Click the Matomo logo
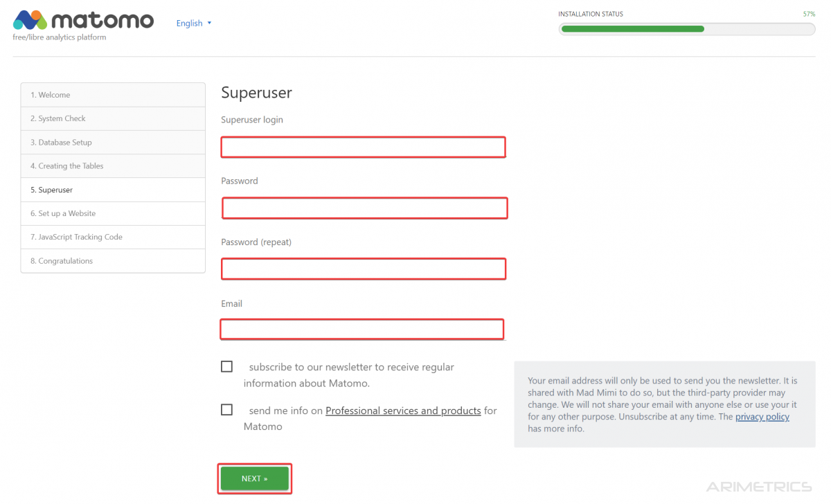Screen dimensions: 831x504 [83, 21]
